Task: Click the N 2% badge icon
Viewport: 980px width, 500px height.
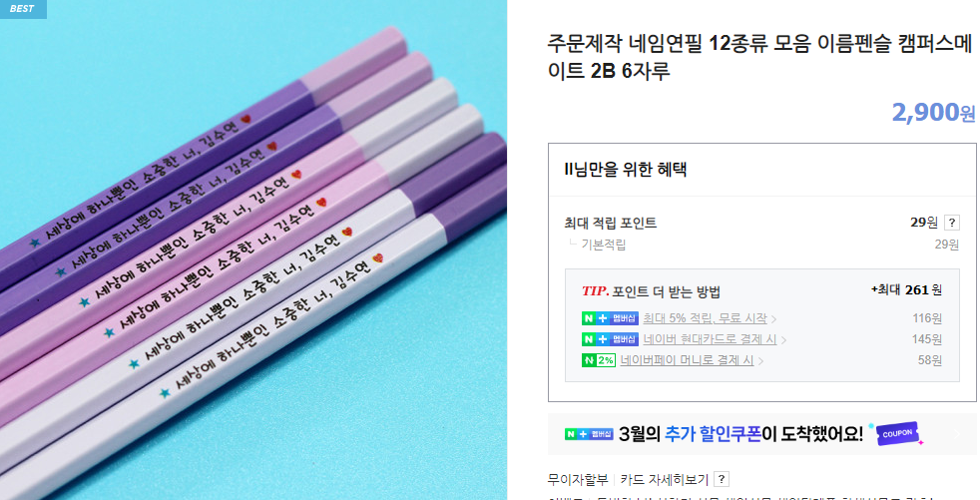Action: (x=599, y=360)
